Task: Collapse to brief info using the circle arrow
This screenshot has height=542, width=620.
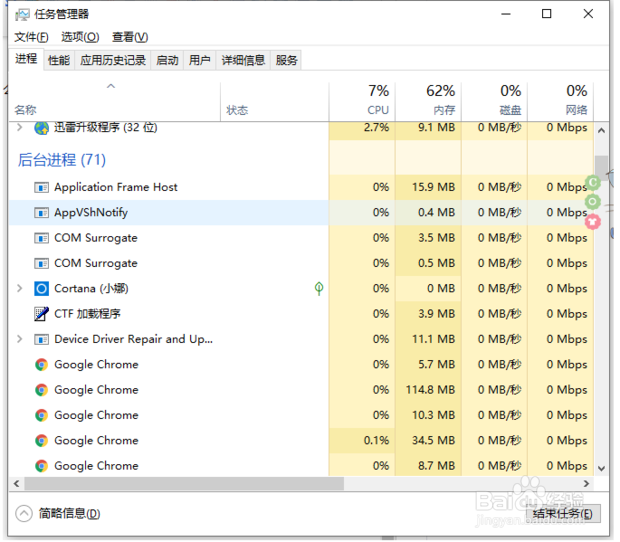Action: click(x=24, y=514)
